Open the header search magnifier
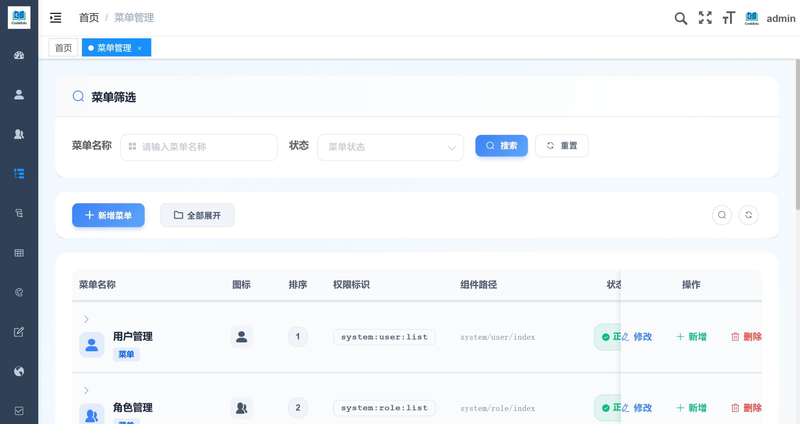The width and height of the screenshot is (800, 424). point(681,18)
